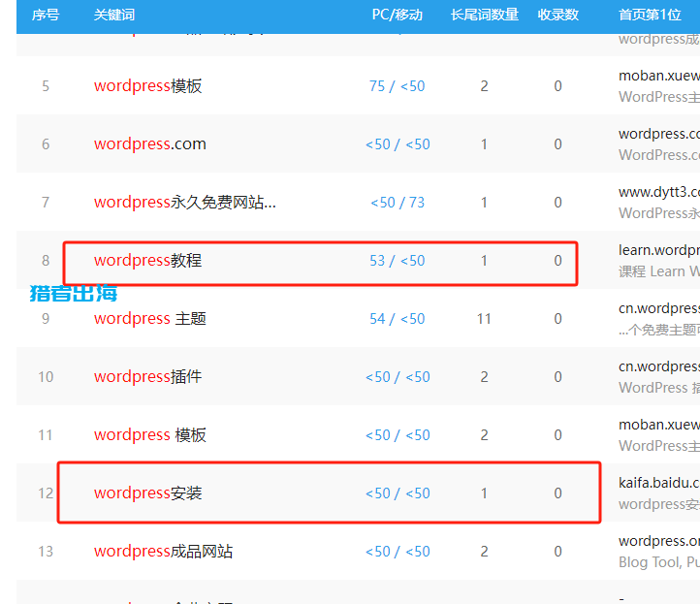The height and width of the screenshot is (604, 700).
Task: Open the wordpress永久免费网站... keyword link
Action: [185, 203]
